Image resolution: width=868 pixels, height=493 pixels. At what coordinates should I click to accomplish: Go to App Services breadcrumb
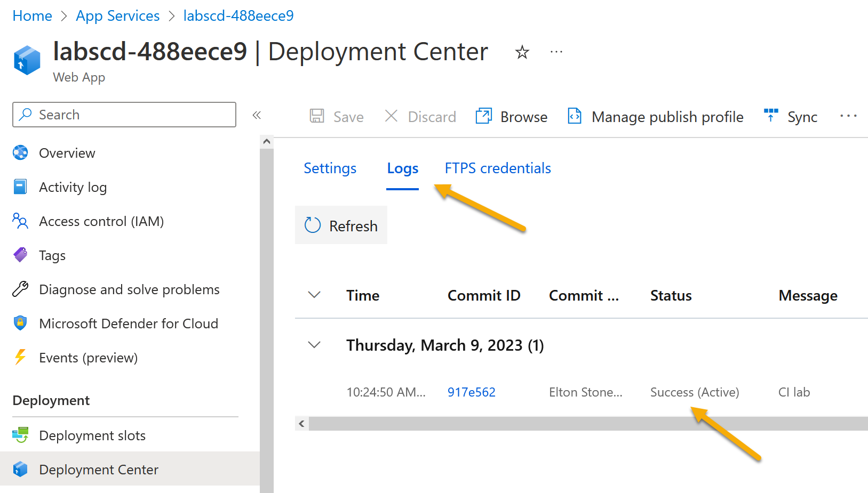pyautogui.click(x=118, y=16)
